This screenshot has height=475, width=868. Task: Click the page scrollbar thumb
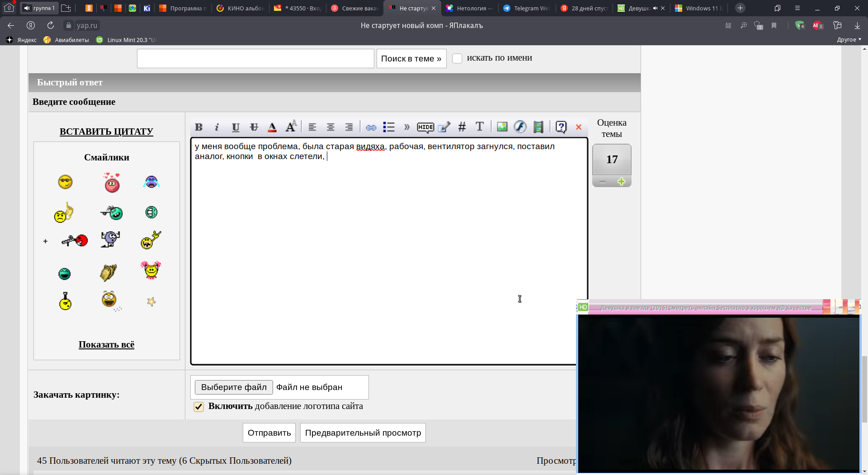(x=864, y=389)
